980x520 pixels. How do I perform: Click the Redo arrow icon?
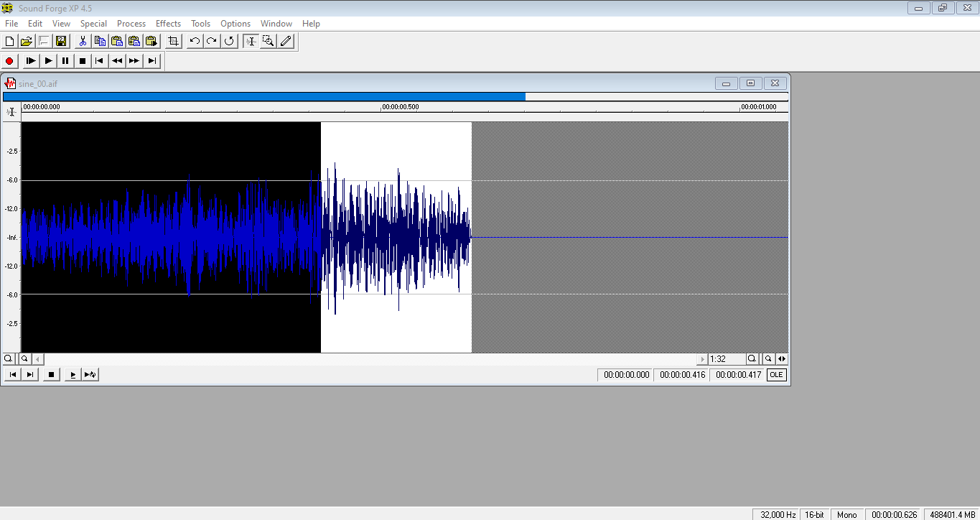pyautogui.click(x=212, y=41)
